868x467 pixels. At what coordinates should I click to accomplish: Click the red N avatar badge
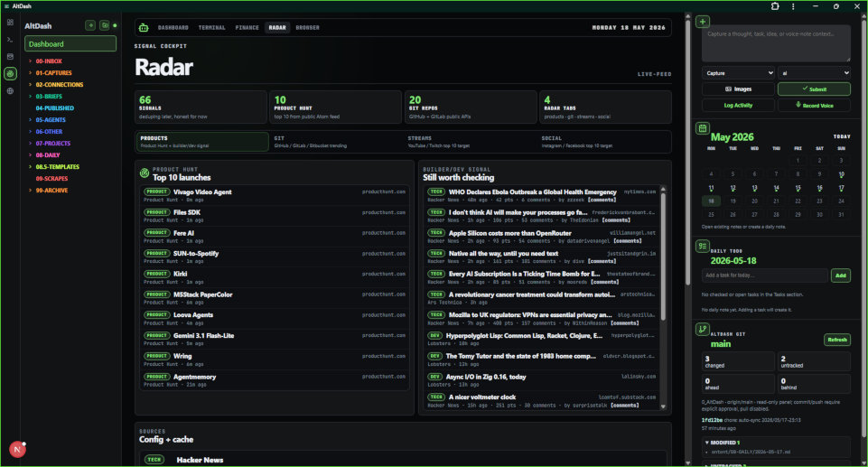tap(17, 450)
